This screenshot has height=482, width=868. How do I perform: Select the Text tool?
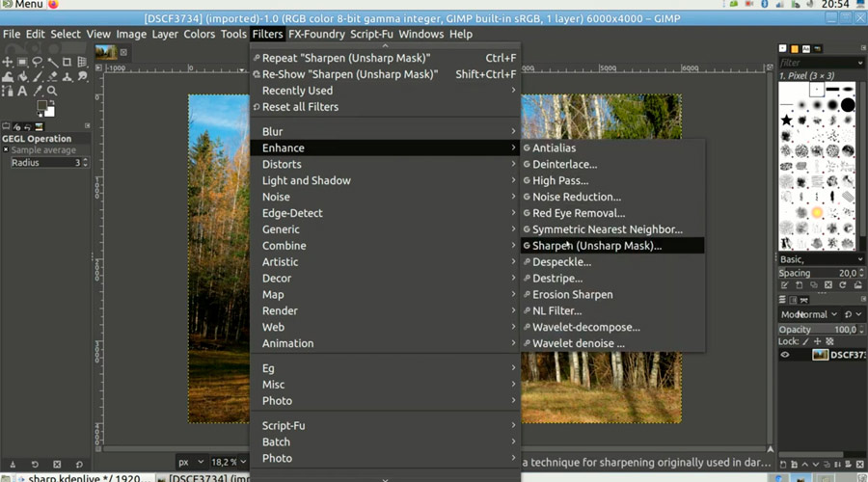pos(22,91)
